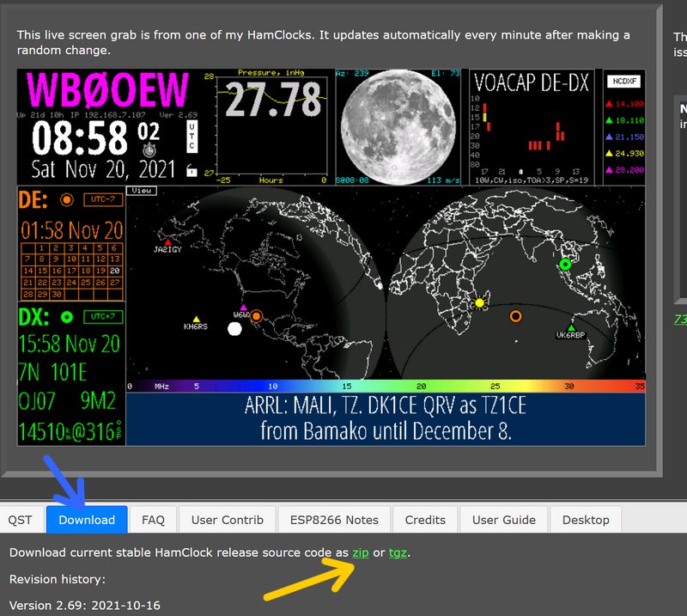Select the VK6RBP green beacon triangle
687x616 pixels.
[x=571, y=327]
